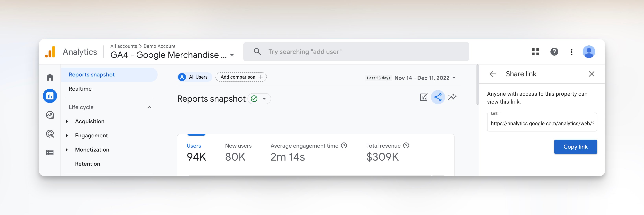Open the property selector dropdown arrow
Image resolution: width=644 pixels, height=215 pixels.
click(232, 55)
